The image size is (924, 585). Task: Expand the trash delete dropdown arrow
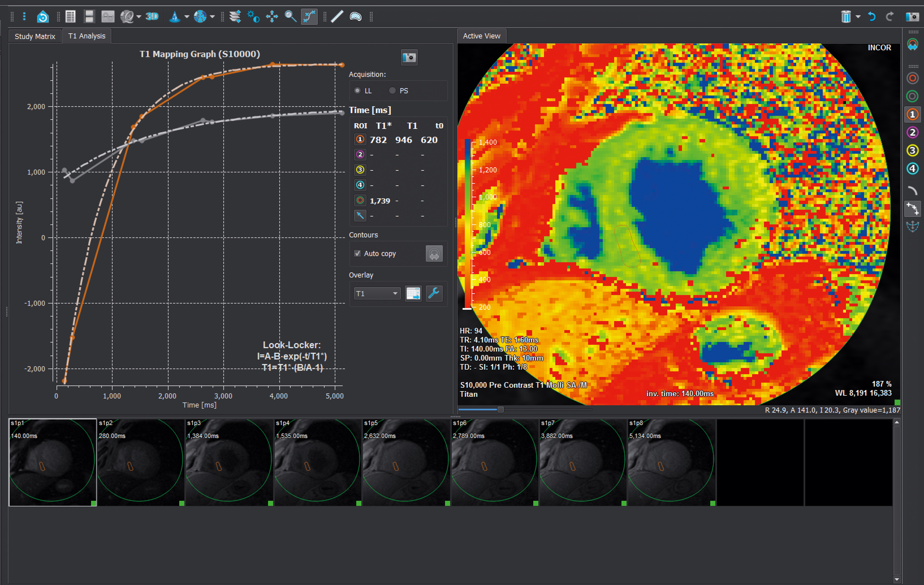pos(858,16)
